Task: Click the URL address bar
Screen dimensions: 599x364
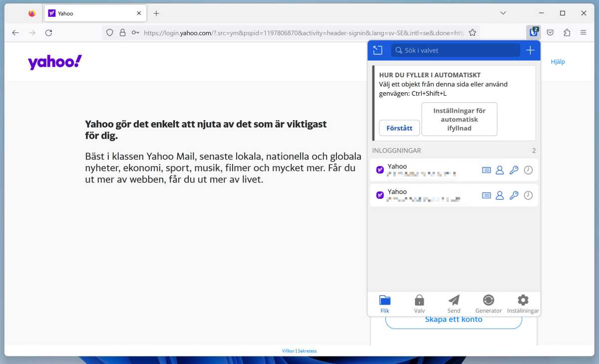Action: coord(303,32)
